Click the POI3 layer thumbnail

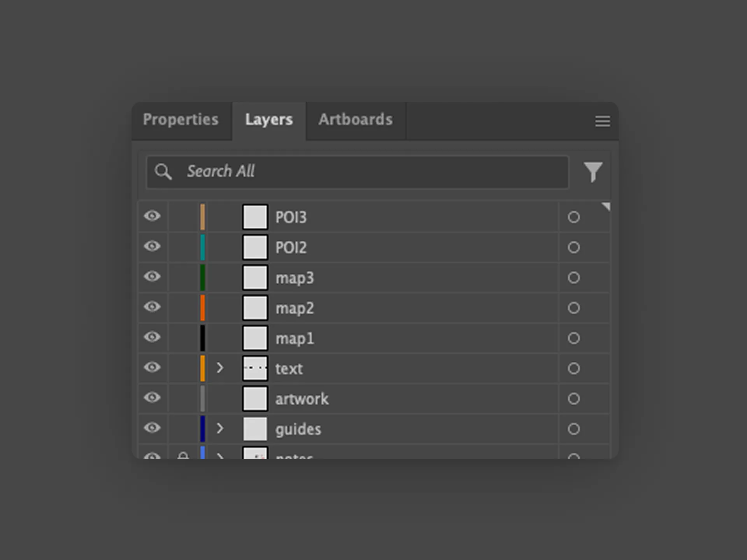point(255,217)
